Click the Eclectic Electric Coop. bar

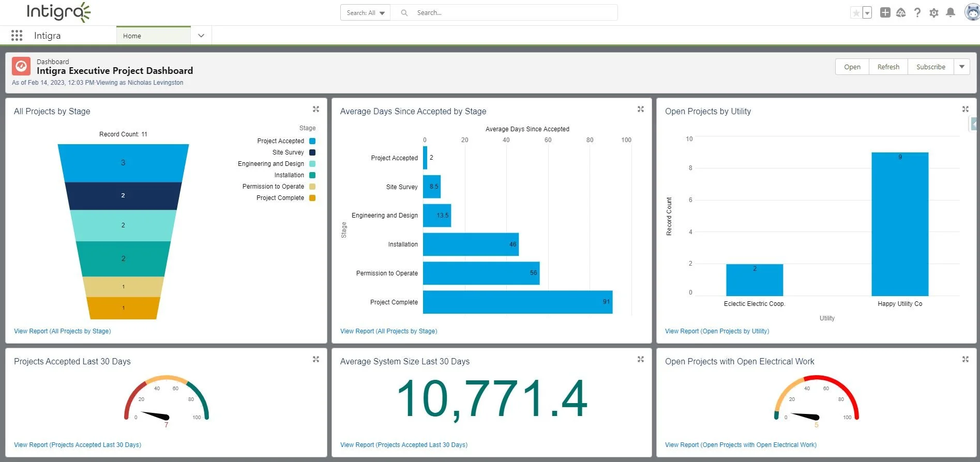pos(755,280)
